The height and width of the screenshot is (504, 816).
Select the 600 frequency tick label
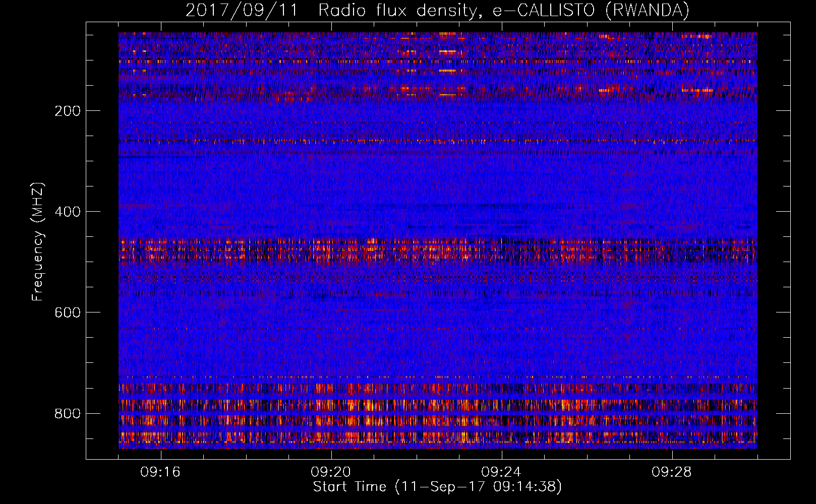pos(68,312)
